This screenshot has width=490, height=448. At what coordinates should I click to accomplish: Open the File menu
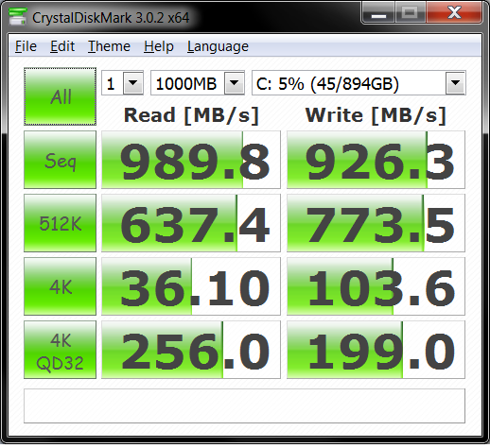coord(26,46)
